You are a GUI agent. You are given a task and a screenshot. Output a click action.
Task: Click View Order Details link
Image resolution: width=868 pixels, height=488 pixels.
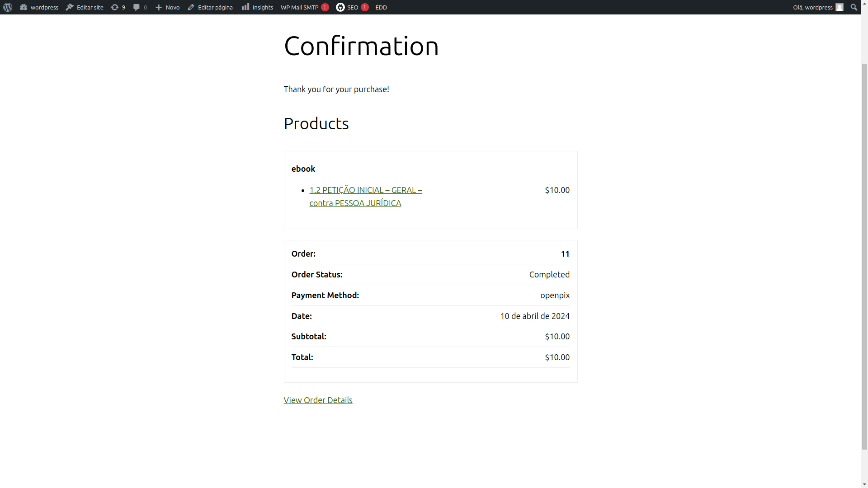[318, 400]
